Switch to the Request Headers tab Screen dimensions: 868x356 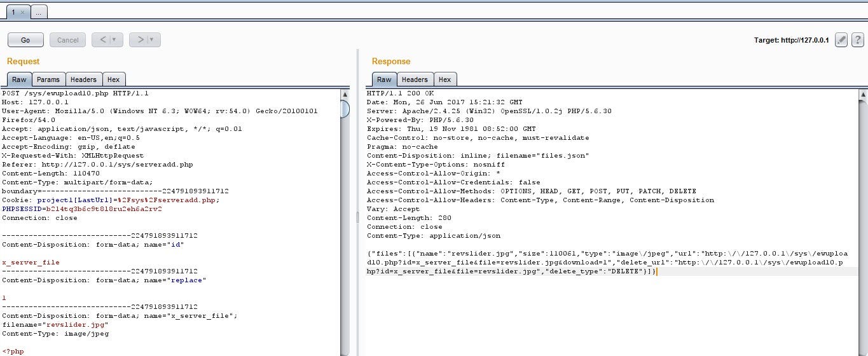[83, 79]
